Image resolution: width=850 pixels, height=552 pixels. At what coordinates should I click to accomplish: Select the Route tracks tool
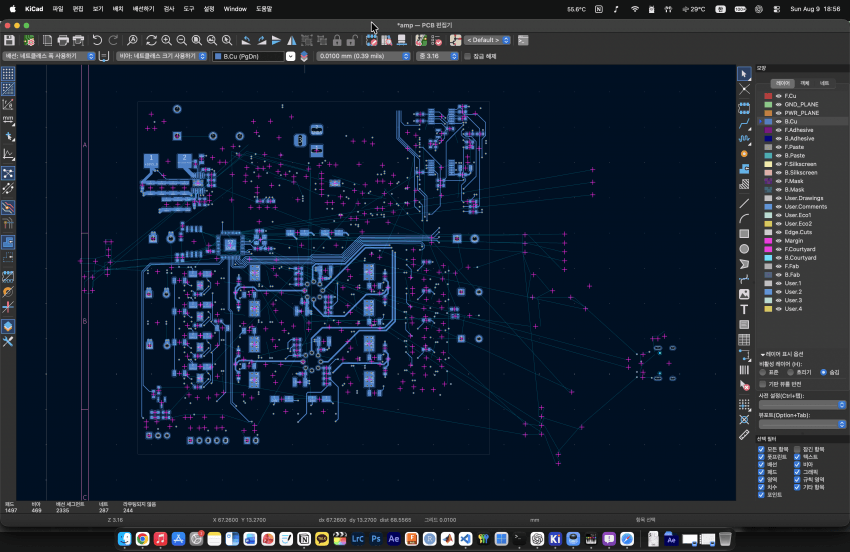[x=744, y=124]
